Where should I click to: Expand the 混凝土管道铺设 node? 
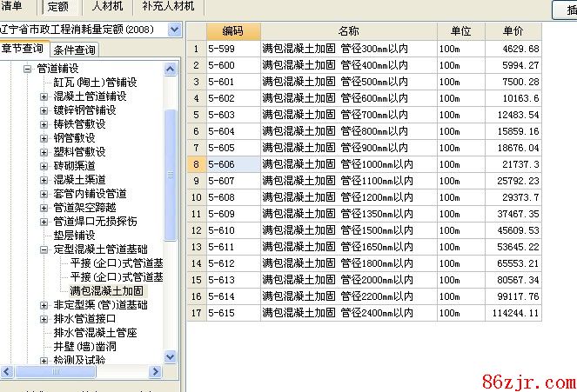click(44, 96)
